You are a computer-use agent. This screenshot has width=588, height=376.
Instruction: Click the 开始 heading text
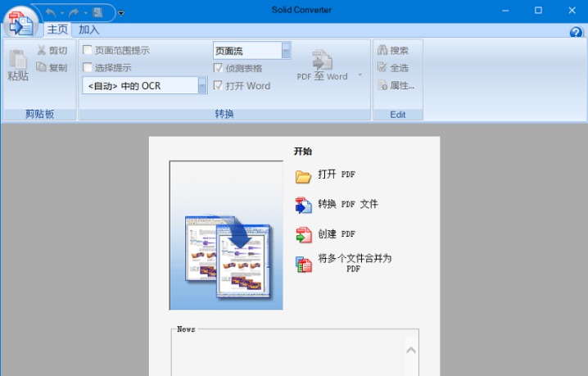coord(303,152)
